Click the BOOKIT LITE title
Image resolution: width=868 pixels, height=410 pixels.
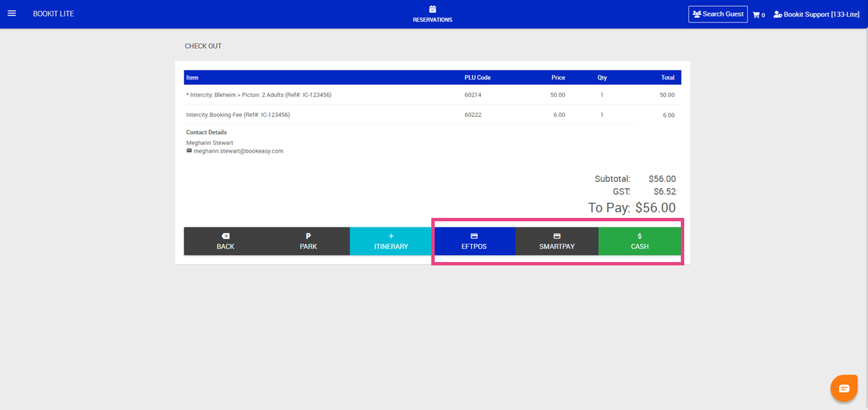pyautogui.click(x=54, y=14)
